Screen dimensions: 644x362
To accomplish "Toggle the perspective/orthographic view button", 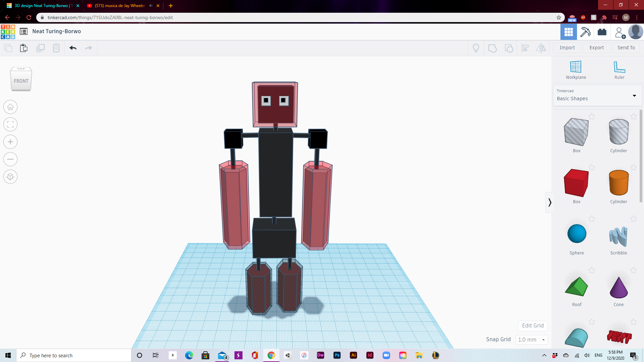I will [x=10, y=177].
